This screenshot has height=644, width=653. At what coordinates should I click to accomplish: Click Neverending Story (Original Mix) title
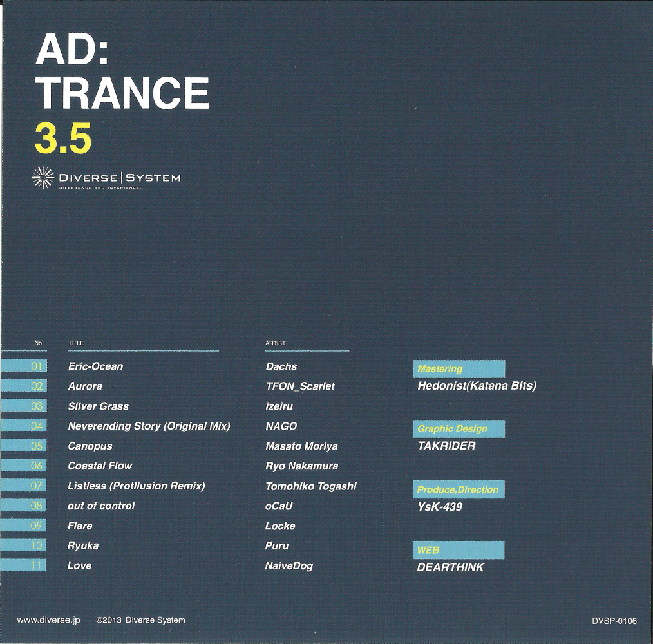[x=149, y=426]
